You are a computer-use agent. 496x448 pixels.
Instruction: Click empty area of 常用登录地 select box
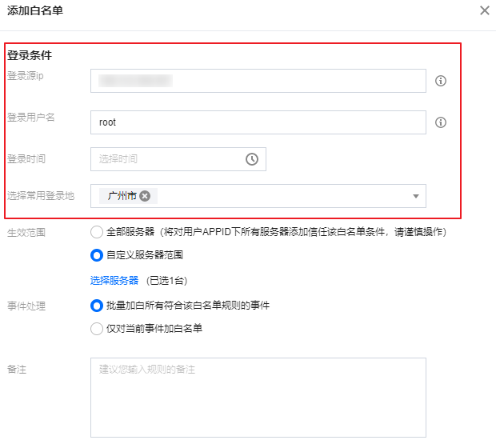coord(280,196)
